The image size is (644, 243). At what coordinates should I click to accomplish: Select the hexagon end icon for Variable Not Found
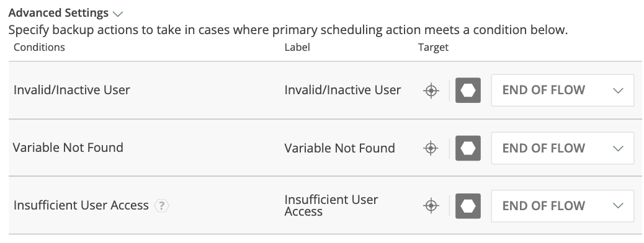click(x=468, y=148)
